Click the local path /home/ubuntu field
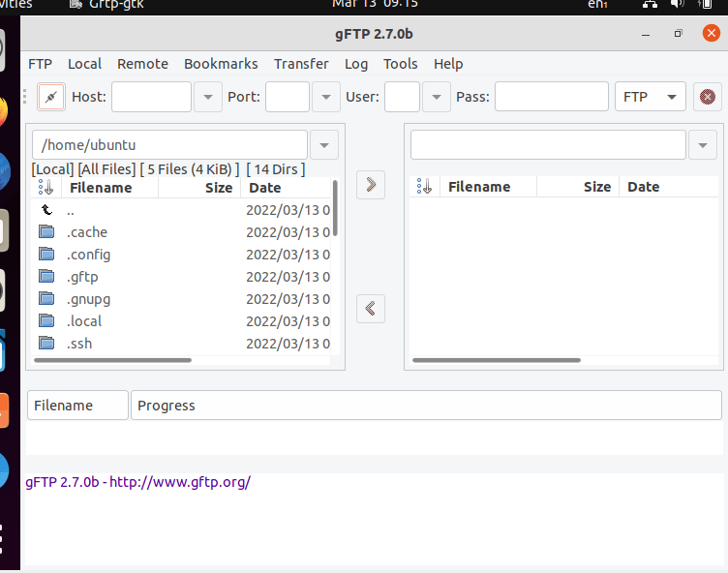 click(x=170, y=145)
